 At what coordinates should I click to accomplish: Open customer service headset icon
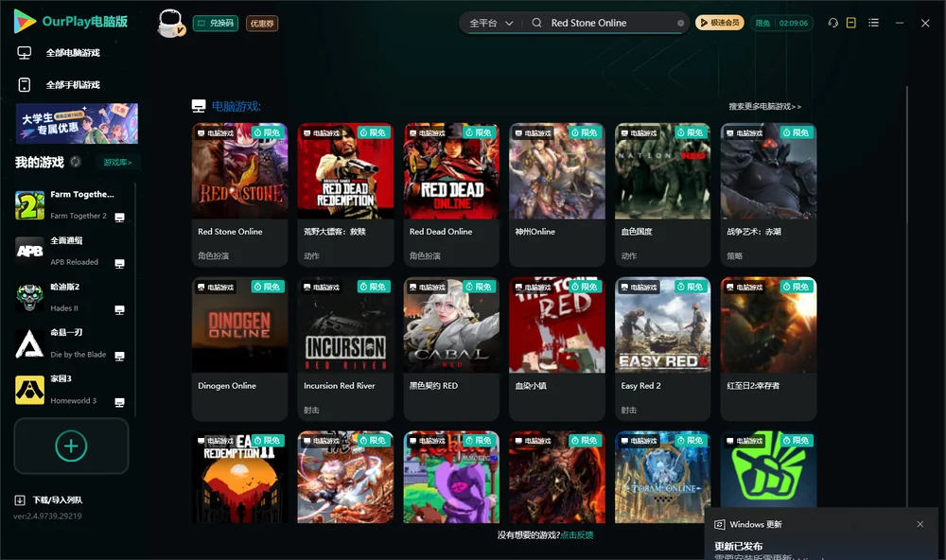(833, 23)
